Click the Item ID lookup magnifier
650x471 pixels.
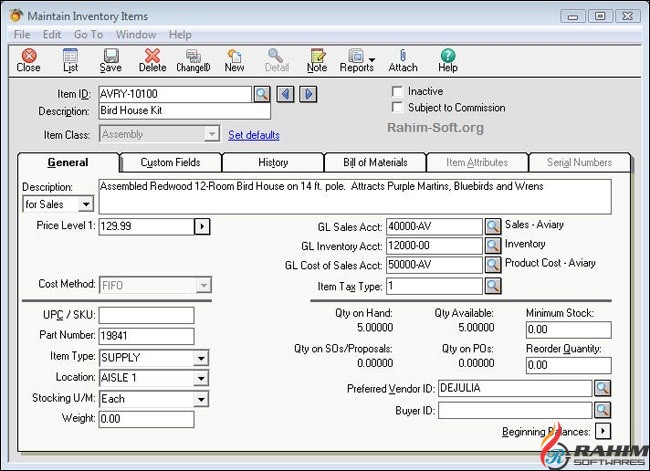(x=261, y=94)
